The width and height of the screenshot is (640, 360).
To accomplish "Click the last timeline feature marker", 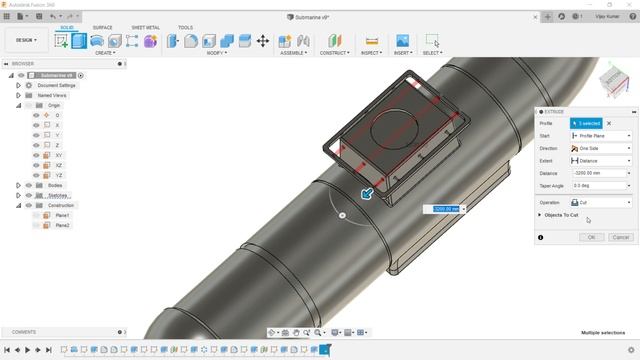I will point(324,350).
